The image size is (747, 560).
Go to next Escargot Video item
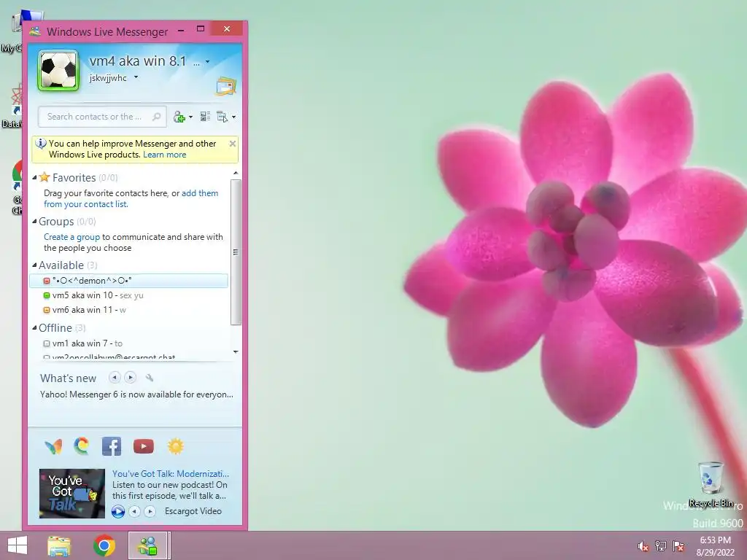click(150, 511)
